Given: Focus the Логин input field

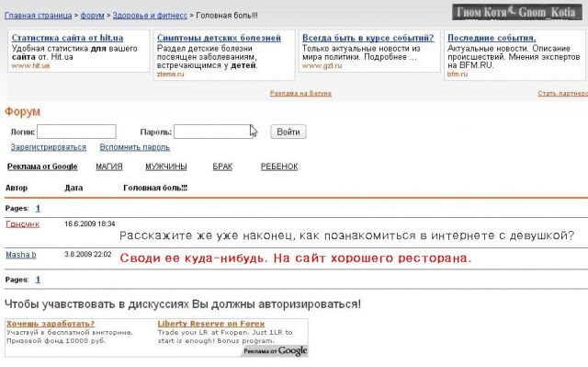Looking at the screenshot, I should [76, 132].
